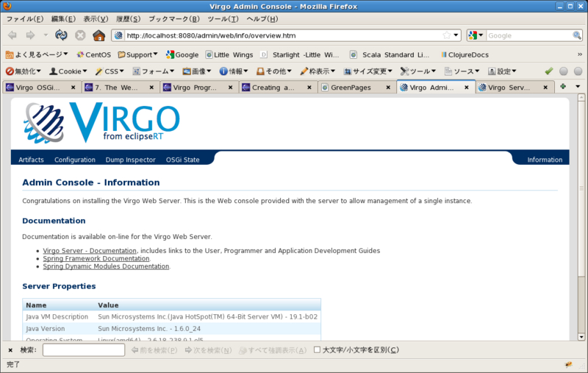This screenshot has height=373, width=588.
Task: Expand the URL history dropdown arrow
Action: [x=456, y=35]
